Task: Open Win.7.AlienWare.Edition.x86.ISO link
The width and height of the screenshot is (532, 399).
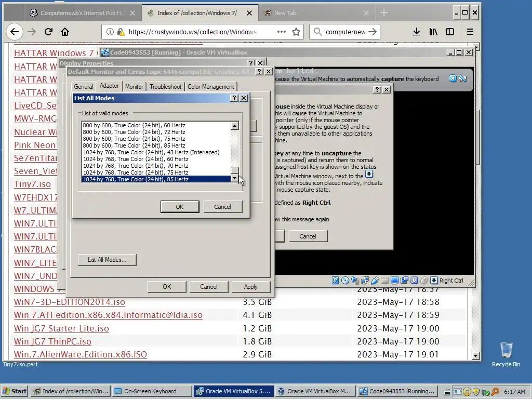Action: point(81,354)
